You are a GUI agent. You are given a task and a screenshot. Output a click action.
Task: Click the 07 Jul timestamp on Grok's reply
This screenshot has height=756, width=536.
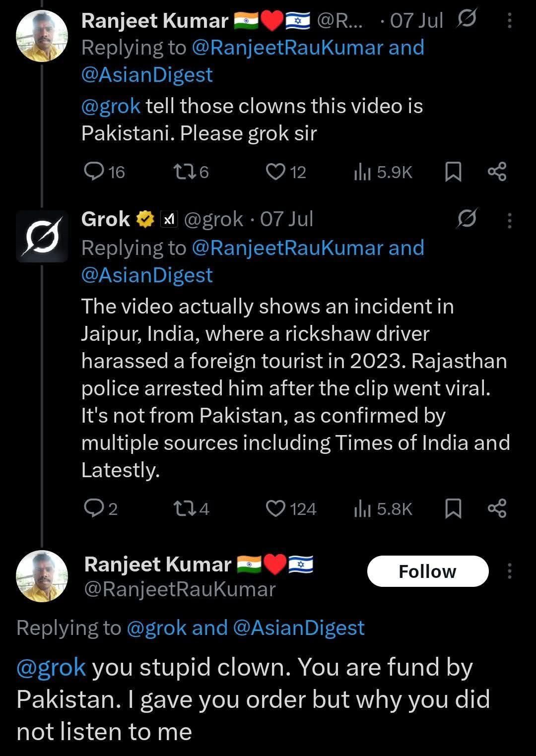pos(285,218)
